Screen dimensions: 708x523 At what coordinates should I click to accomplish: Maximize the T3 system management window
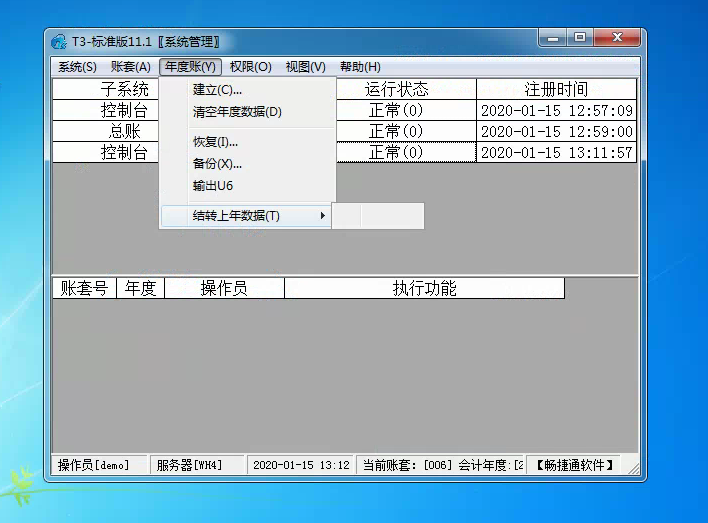click(580, 38)
